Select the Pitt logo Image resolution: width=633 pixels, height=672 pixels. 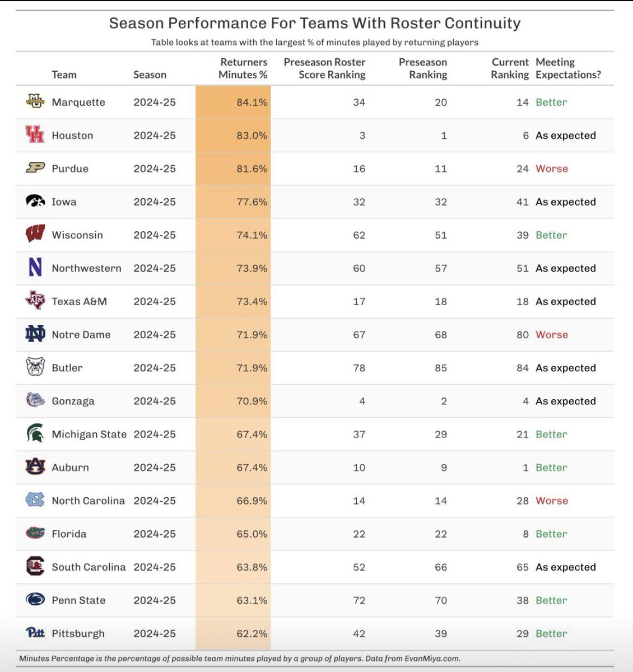(35, 633)
